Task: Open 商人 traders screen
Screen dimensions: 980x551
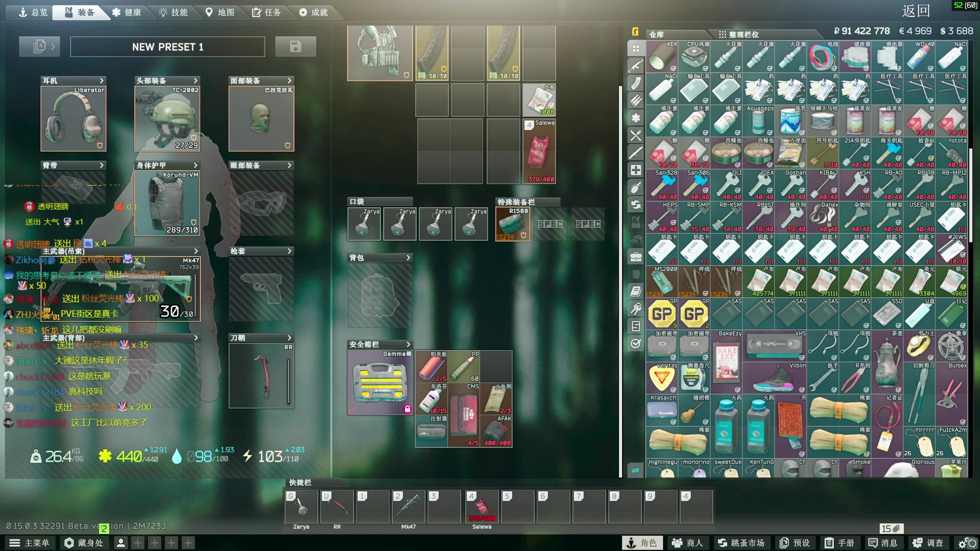Action: tap(688, 543)
